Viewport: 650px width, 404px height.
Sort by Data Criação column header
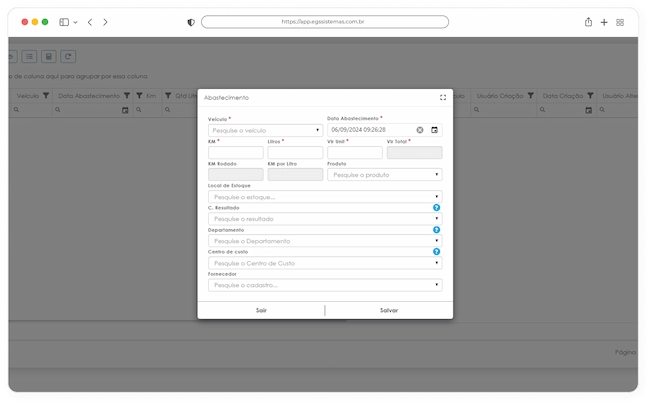(563, 96)
